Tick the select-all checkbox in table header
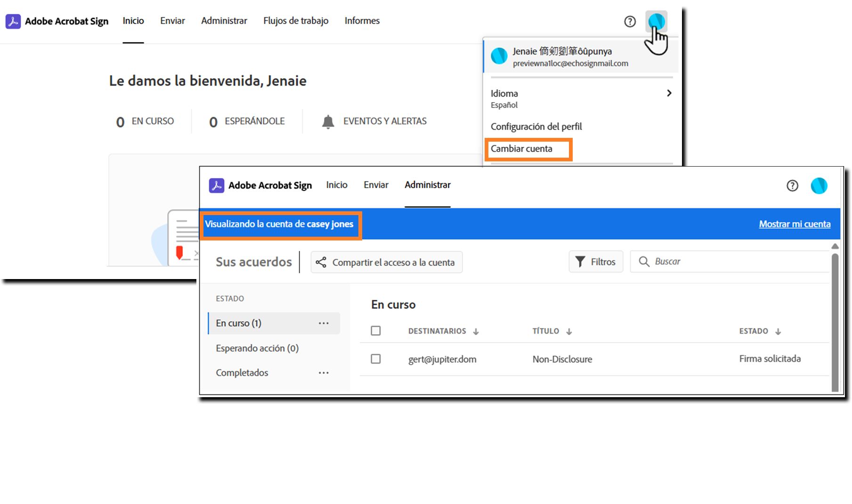 pyautogui.click(x=376, y=331)
